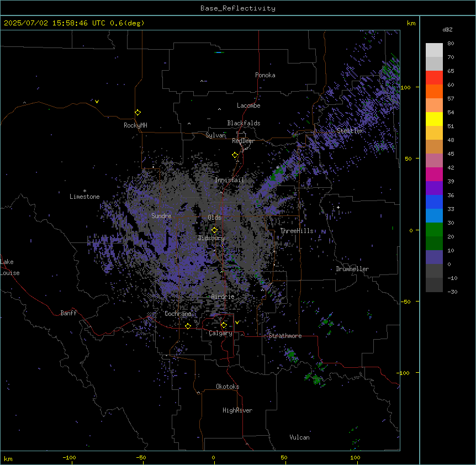Select the yellow 51-54 dBZ legend swatch
The width and height of the screenshot is (476, 465).
pyautogui.click(x=434, y=119)
